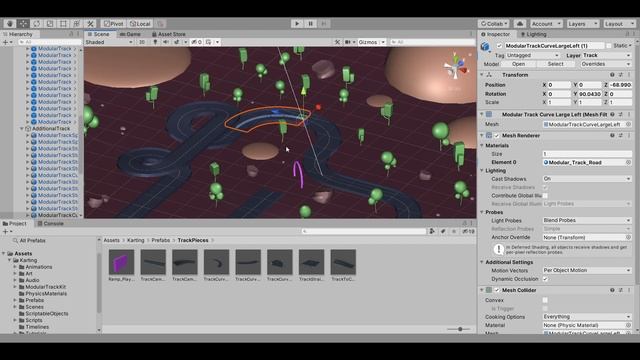Click the Model Open button
640x360 pixels.
click(x=518, y=64)
